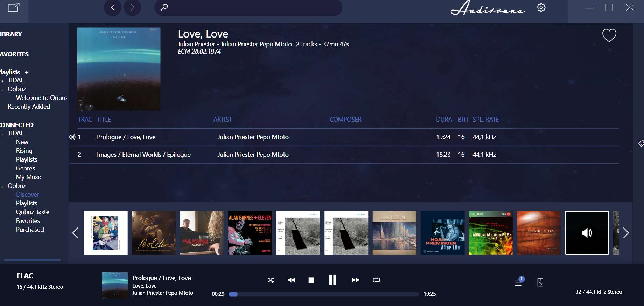Open the audio output device speaker icon
644x306 pixels.
pos(540,283)
